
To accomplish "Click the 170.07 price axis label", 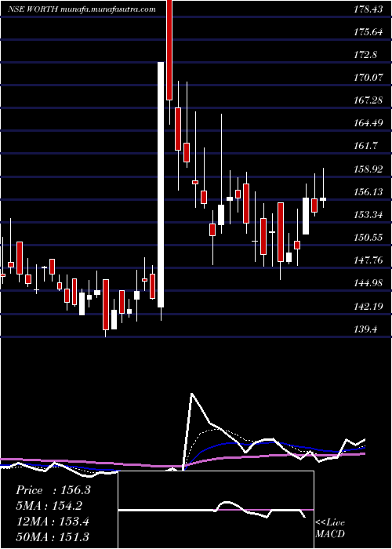I will (x=368, y=78).
